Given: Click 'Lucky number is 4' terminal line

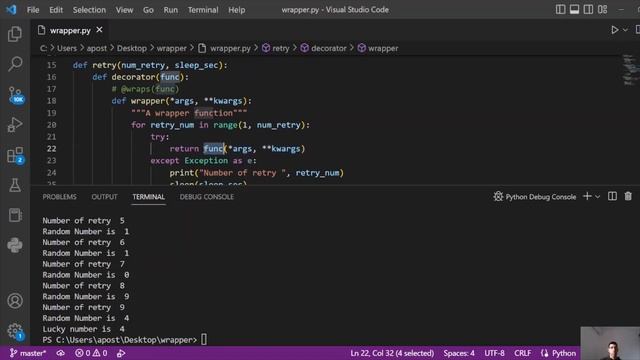Looking at the screenshot, I should point(84,329).
